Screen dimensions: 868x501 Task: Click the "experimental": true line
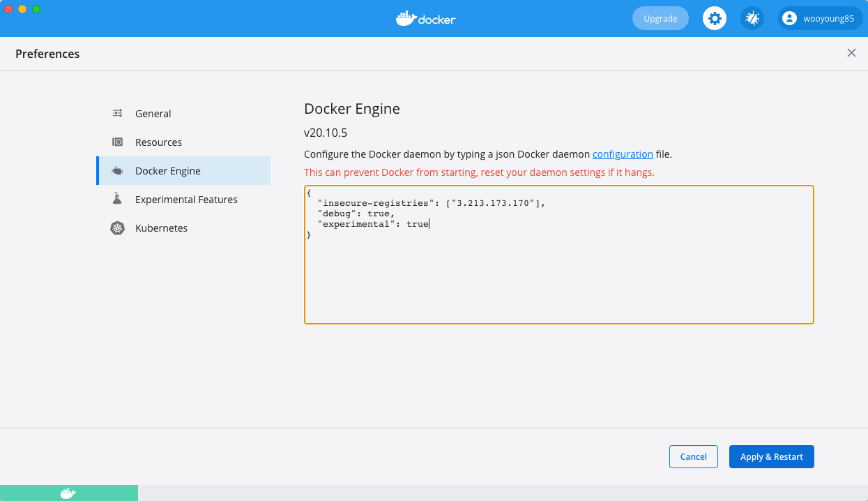pyautogui.click(x=373, y=224)
